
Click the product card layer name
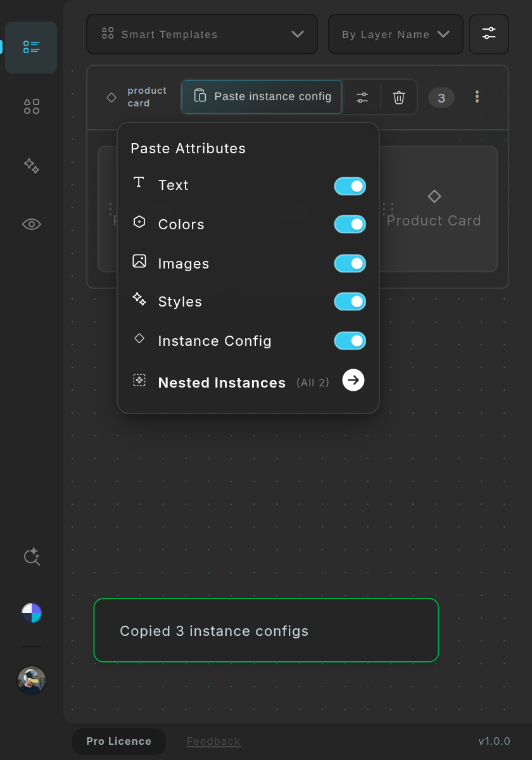(x=147, y=97)
